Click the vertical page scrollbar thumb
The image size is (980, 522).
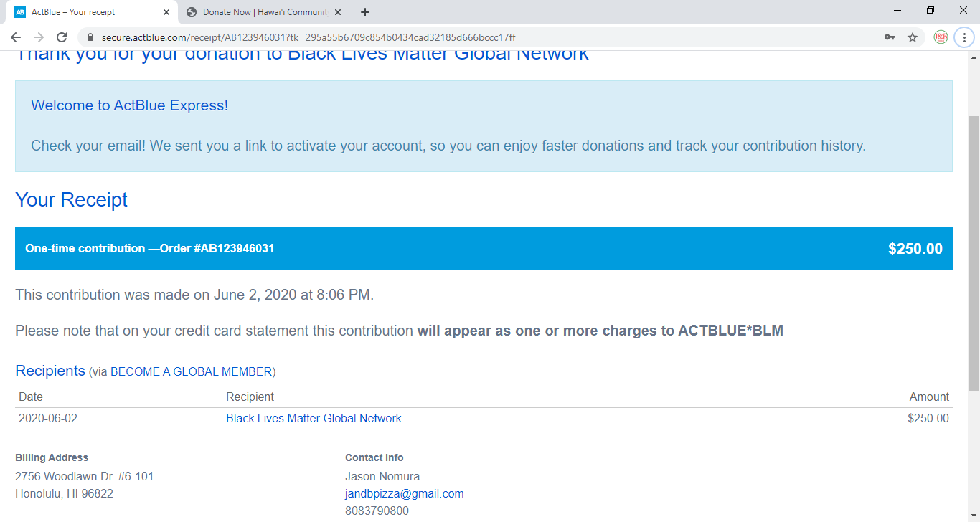coord(974,252)
